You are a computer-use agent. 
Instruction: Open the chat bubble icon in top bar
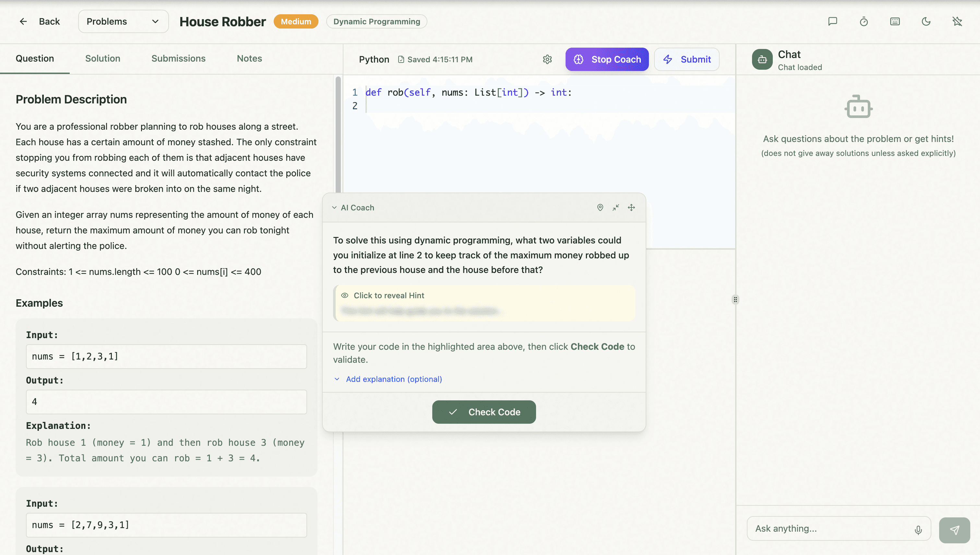pos(832,21)
